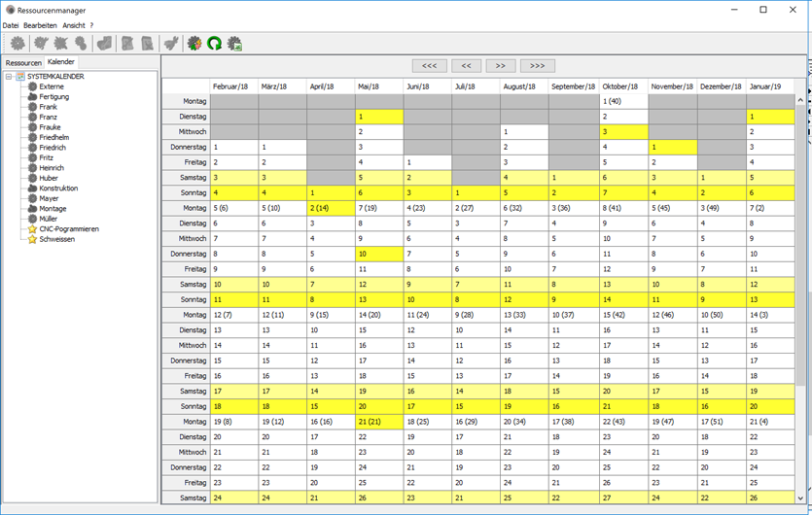The width and height of the screenshot is (812, 515).
Task: Click the double-gear group toolbar icon
Action: pyautogui.click(x=81, y=44)
